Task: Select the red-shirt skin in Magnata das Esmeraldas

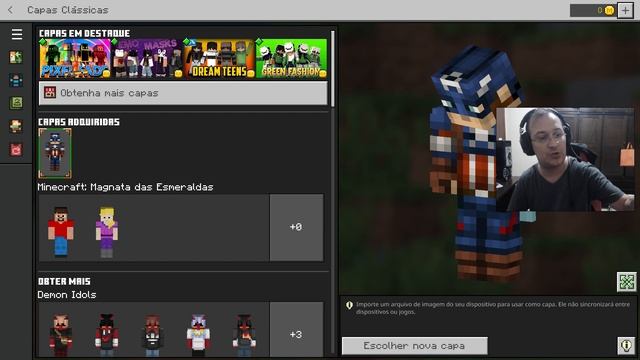Action: (x=61, y=231)
